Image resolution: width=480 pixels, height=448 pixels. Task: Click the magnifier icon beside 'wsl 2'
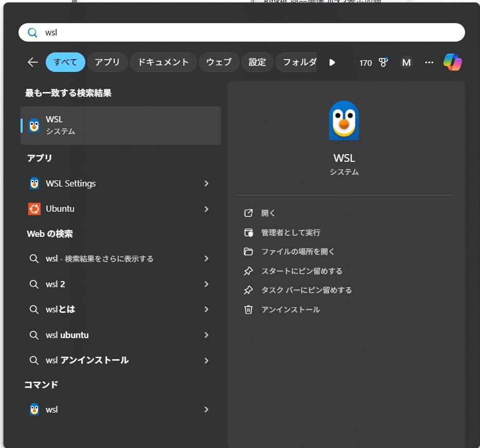coord(34,284)
